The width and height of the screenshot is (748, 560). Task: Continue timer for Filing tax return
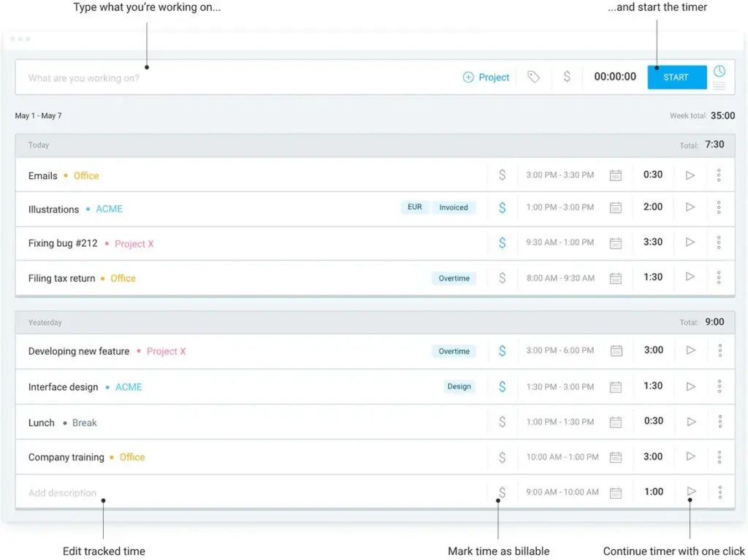690,277
